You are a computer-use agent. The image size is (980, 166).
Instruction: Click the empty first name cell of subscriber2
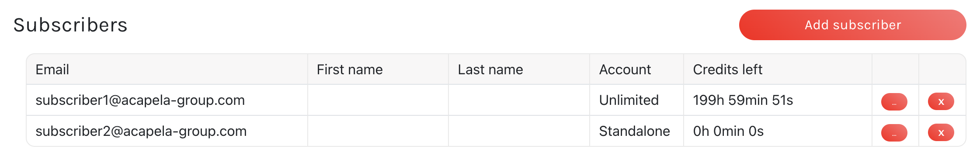pyautogui.click(x=378, y=131)
